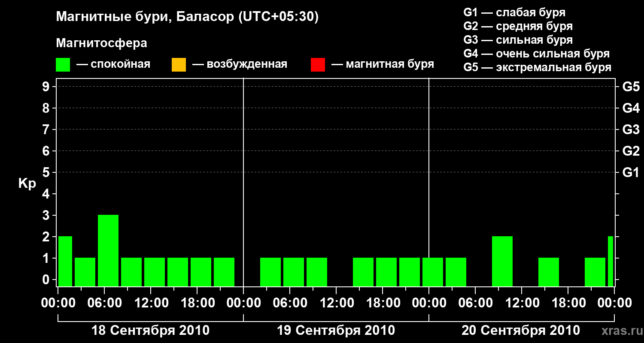Click the '19 Сентября 2010' date label
The image size is (644, 343).
(336, 331)
